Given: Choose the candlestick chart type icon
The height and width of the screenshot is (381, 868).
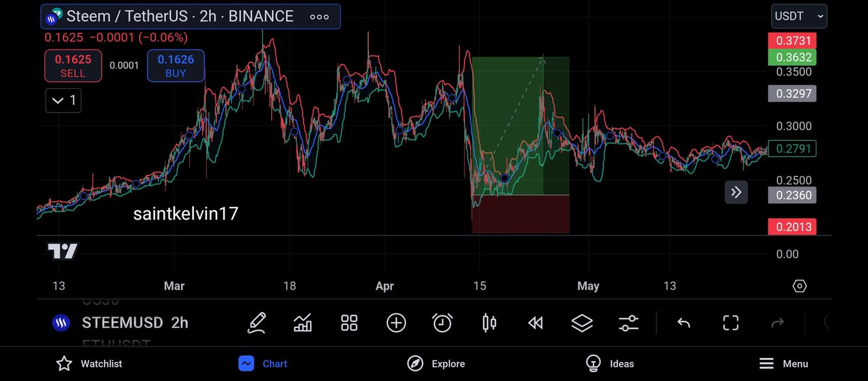Looking at the screenshot, I should (489, 323).
